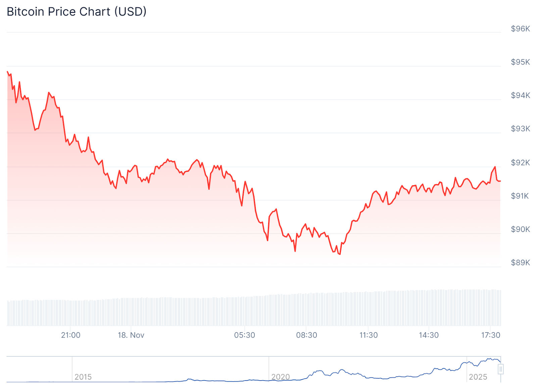Click the Bitcoin Price Chart (USD) title

pos(77,12)
